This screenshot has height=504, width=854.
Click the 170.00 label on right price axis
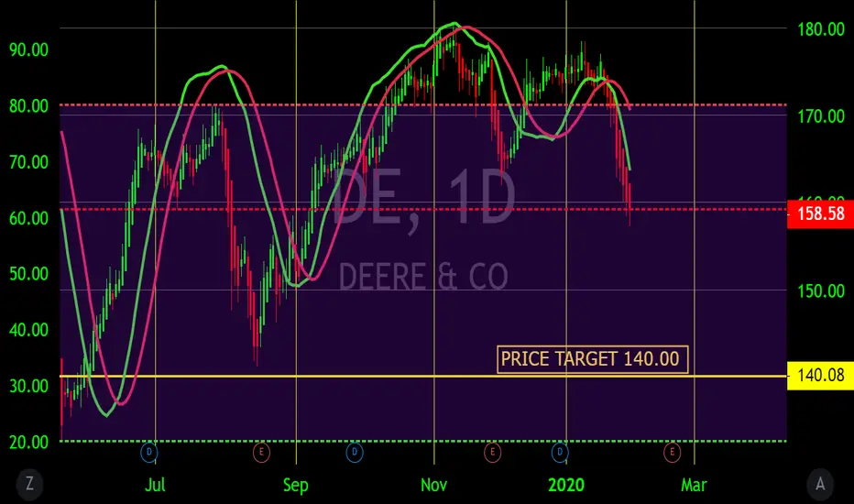coord(821,116)
